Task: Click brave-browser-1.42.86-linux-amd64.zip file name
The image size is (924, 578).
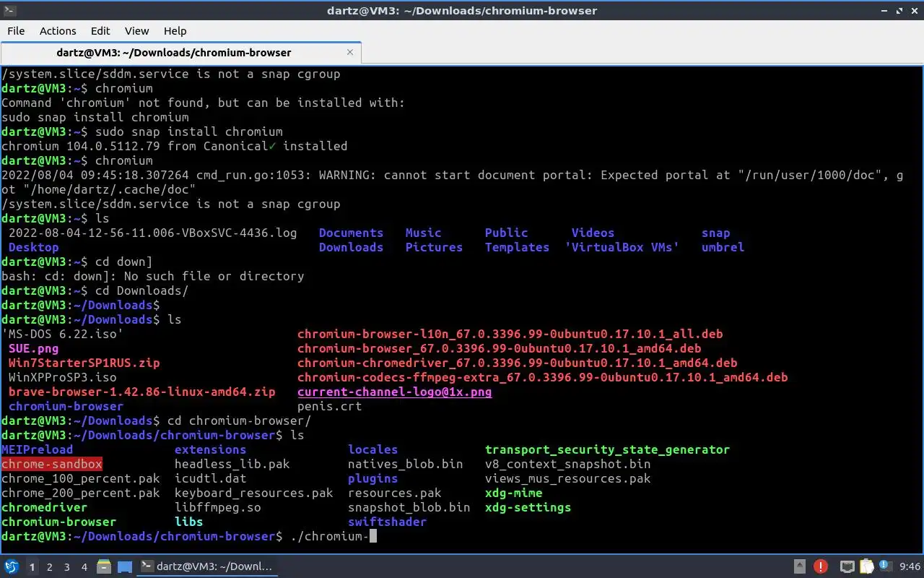Action: (142, 392)
